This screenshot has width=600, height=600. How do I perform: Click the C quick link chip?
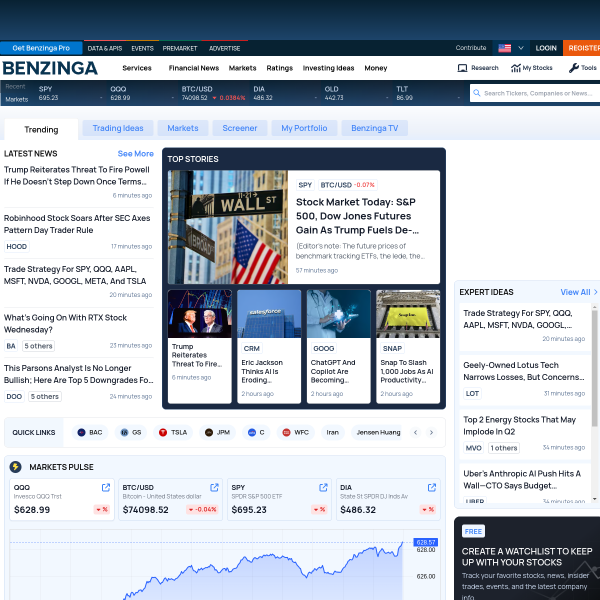point(256,432)
